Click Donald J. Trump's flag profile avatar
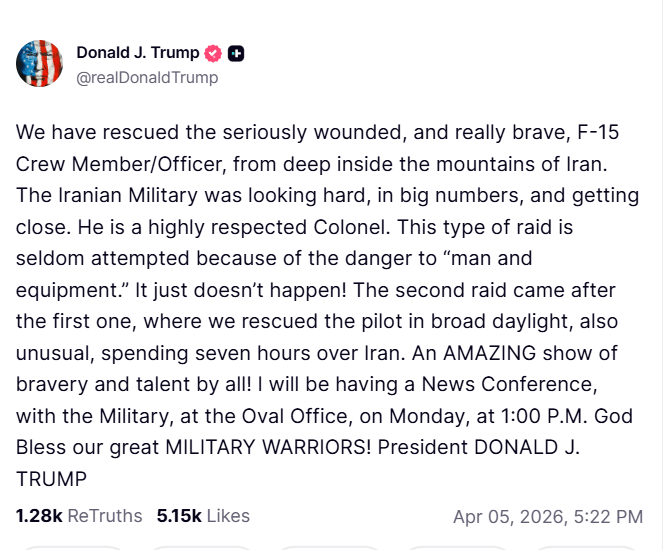 (39, 64)
